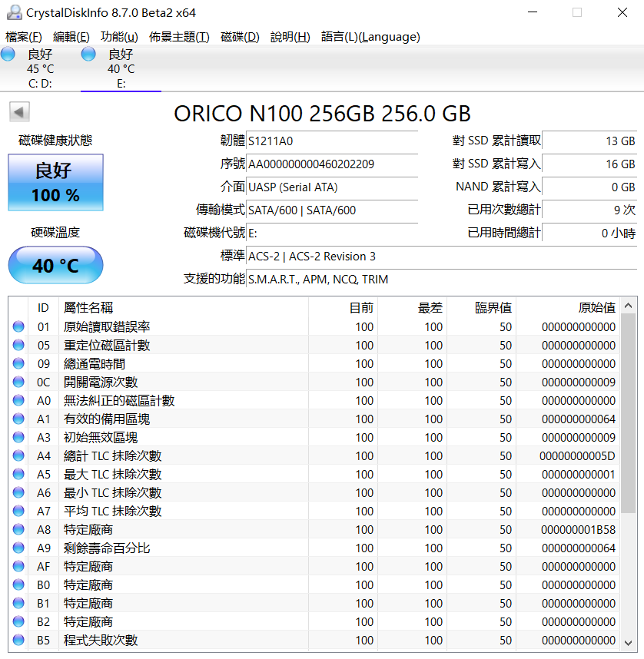This screenshot has height=659, width=644.
Task: Click the total host reads value 13 GB
Action: coord(589,141)
